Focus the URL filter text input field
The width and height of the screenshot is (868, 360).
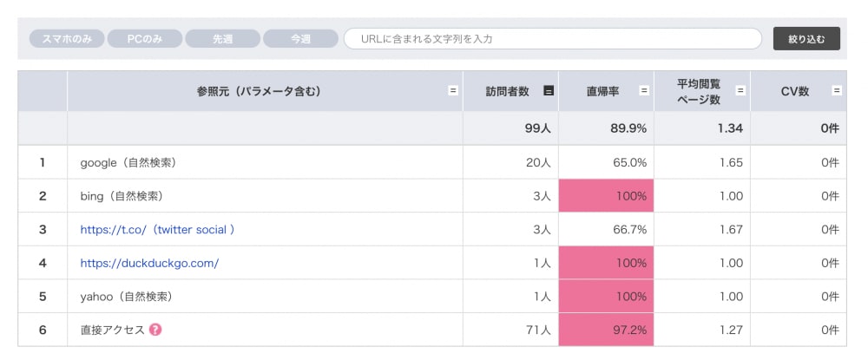(x=552, y=39)
